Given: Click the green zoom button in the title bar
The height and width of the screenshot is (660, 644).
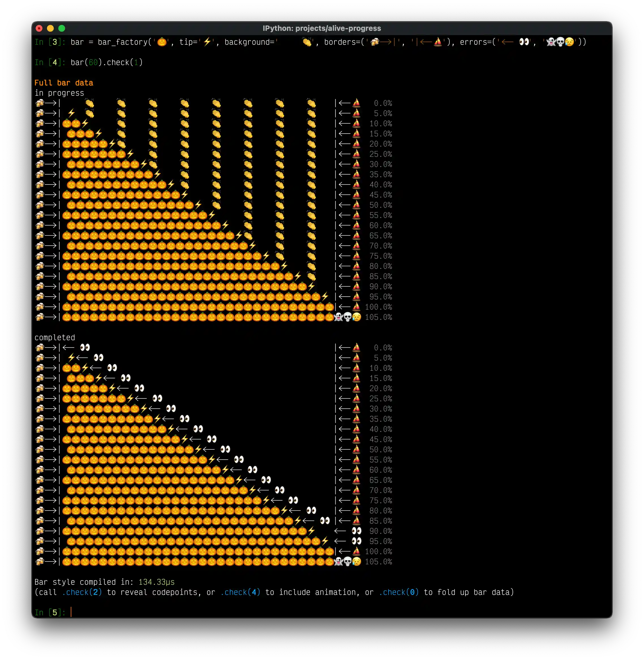Looking at the screenshot, I should (62, 28).
